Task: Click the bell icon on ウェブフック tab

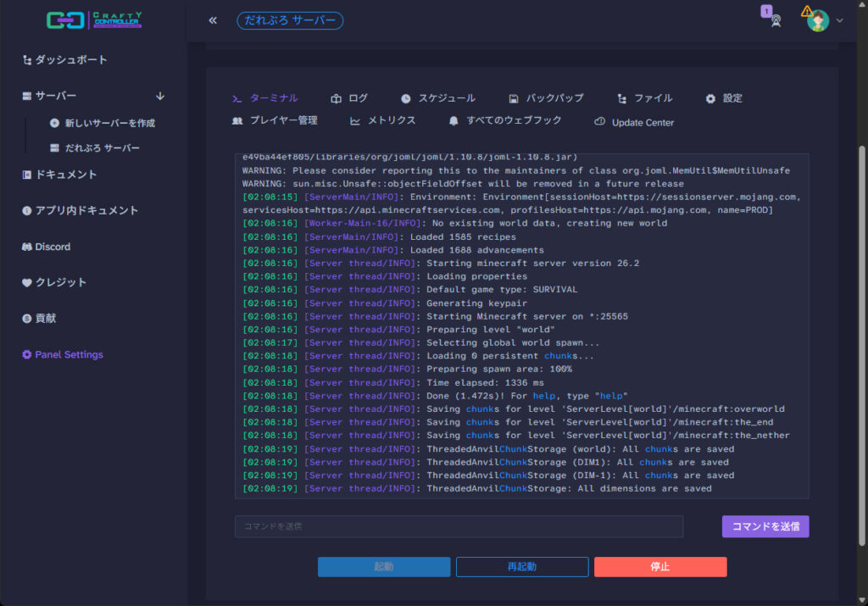Action: coord(453,120)
